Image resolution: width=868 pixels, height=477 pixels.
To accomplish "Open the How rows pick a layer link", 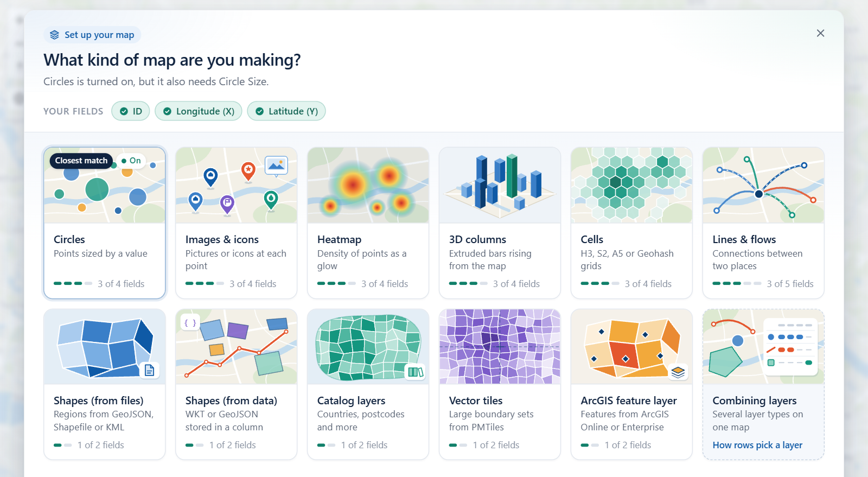I will 757,445.
